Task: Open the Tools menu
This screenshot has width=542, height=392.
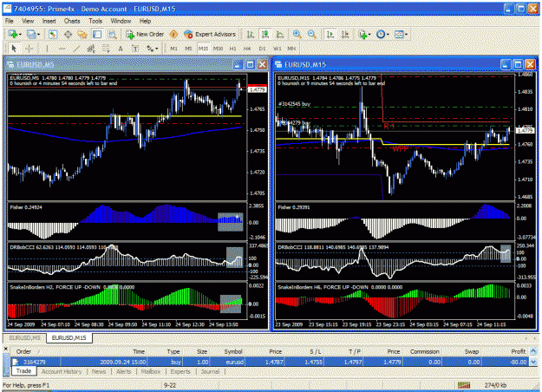Action: [95, 21]
